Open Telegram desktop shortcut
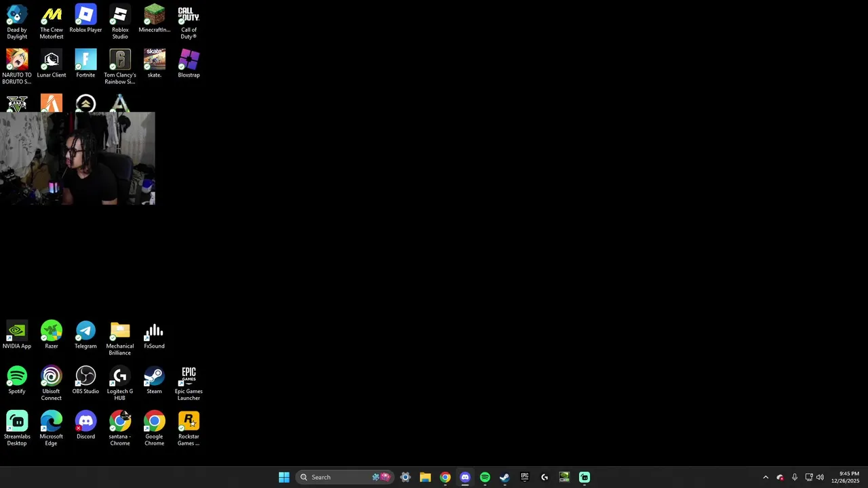Viewport: 868px width, 488px height. point(85,335)
